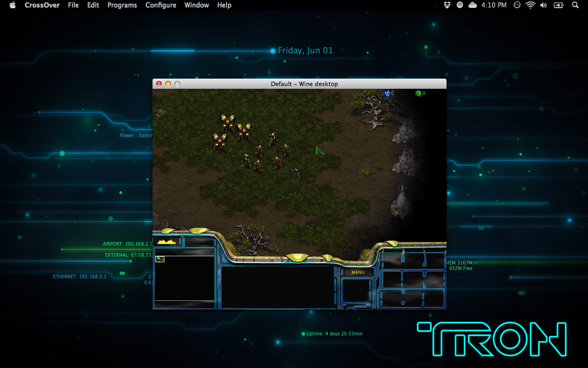Screen dimensions: 588x368
Task: Click the Dropbox icon in the menu bar
Action: pyautogui.click(x=447, y=5)
